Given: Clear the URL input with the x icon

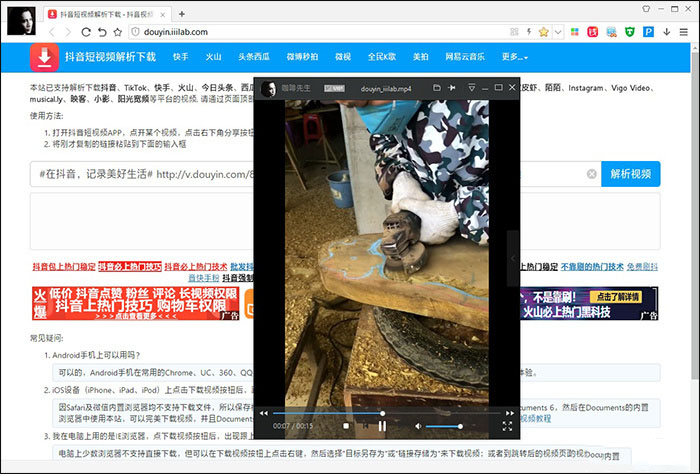Looking at the screenshot, I should point(592,174).
